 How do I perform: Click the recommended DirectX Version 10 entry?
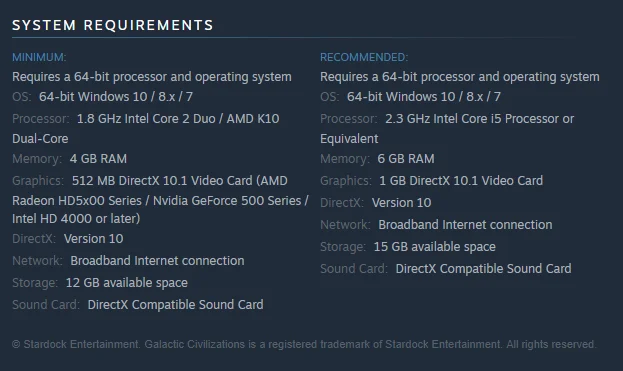401,203
